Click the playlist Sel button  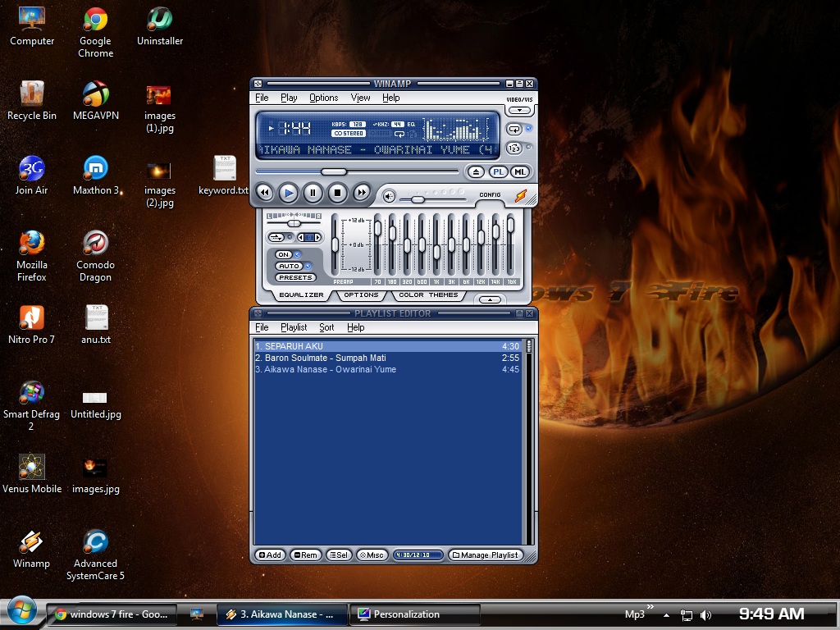pos(338,555)
